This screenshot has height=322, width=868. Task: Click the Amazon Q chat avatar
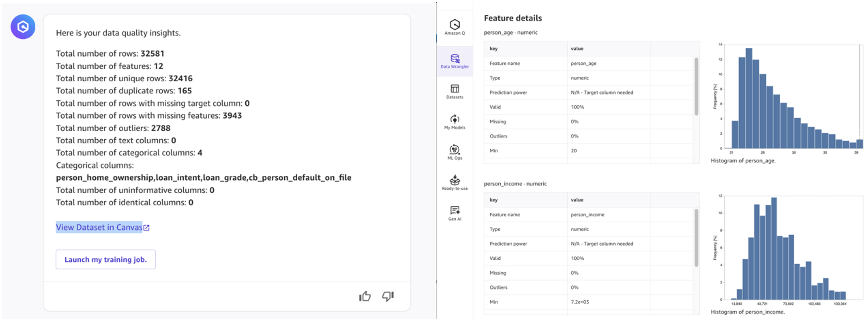[23, 27]
